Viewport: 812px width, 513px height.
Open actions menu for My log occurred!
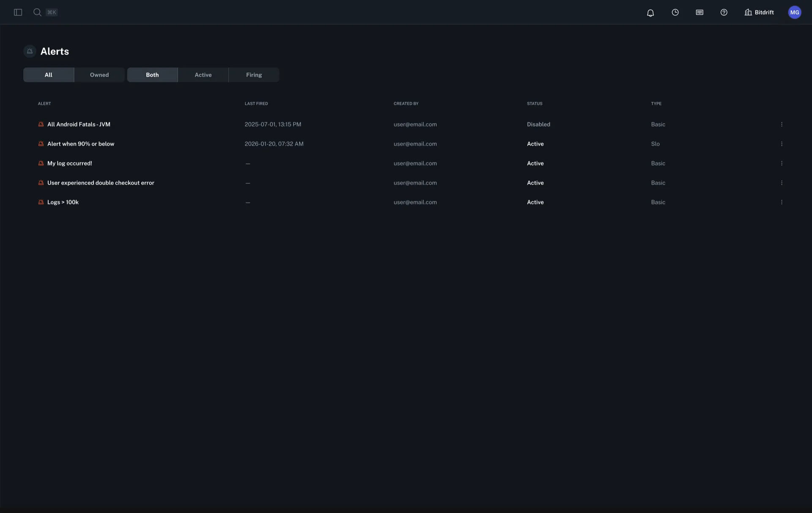[782, 163]
